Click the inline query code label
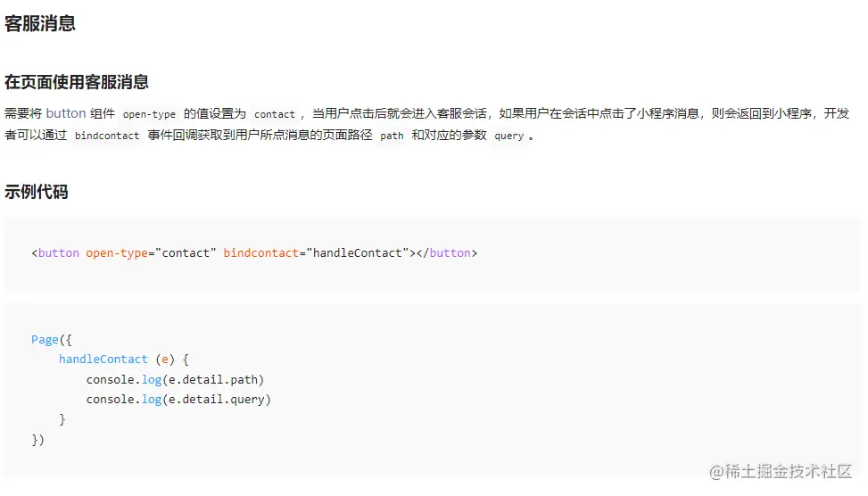Viewport: 868px width, 496px height. (x=508, y=136)
